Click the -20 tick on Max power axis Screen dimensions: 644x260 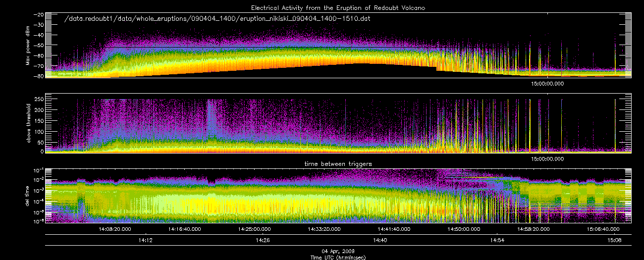pos(38,14)
